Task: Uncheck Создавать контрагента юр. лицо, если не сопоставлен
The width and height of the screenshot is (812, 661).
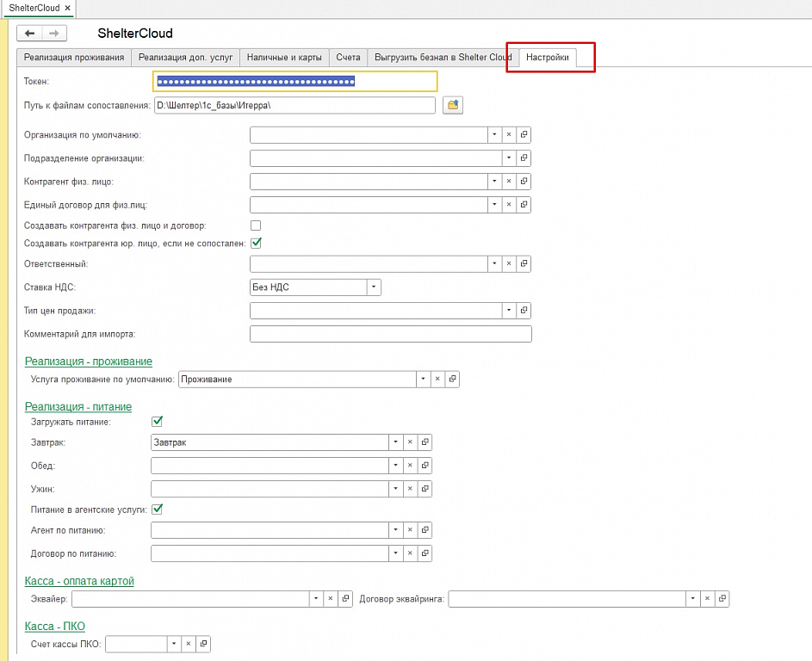Action: 256,243
